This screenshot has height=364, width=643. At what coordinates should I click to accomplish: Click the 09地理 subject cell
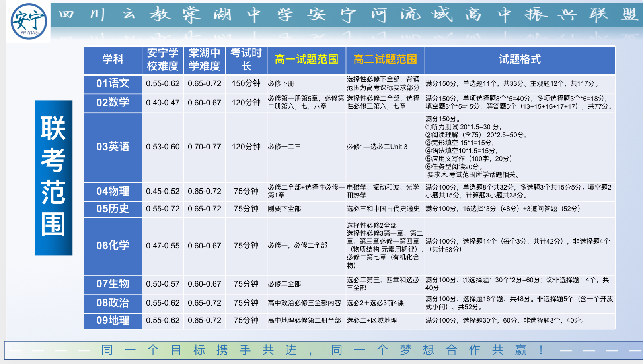click(x=113, y=321)
